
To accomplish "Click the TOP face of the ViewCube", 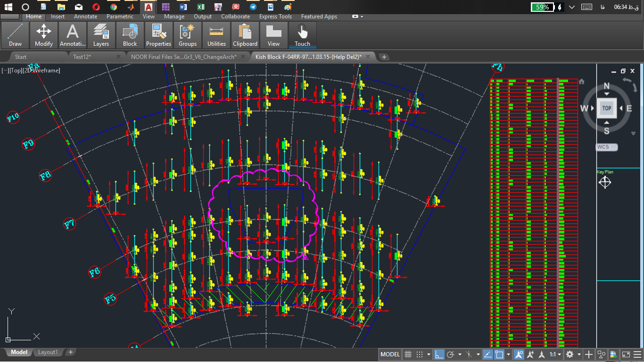I will [606, 108].
